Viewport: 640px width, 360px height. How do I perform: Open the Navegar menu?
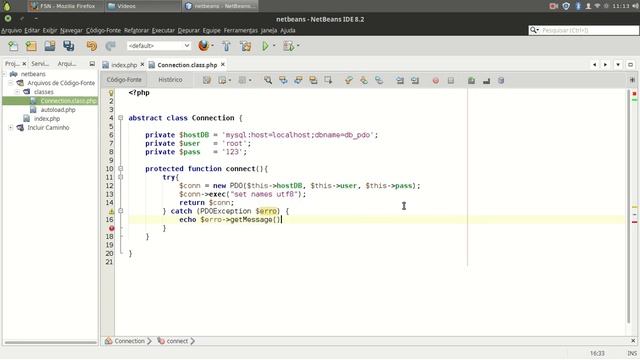click(x=71, y=30)
